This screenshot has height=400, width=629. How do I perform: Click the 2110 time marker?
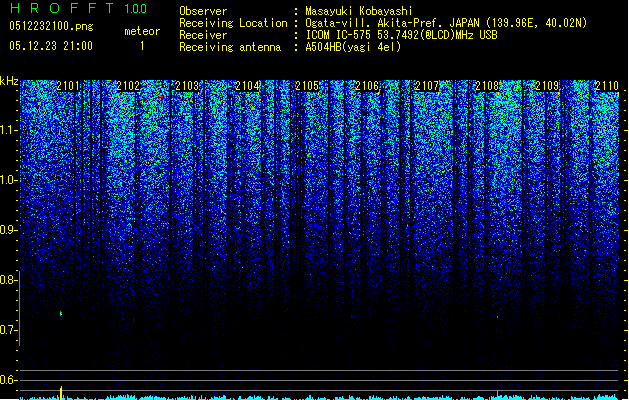607,86
